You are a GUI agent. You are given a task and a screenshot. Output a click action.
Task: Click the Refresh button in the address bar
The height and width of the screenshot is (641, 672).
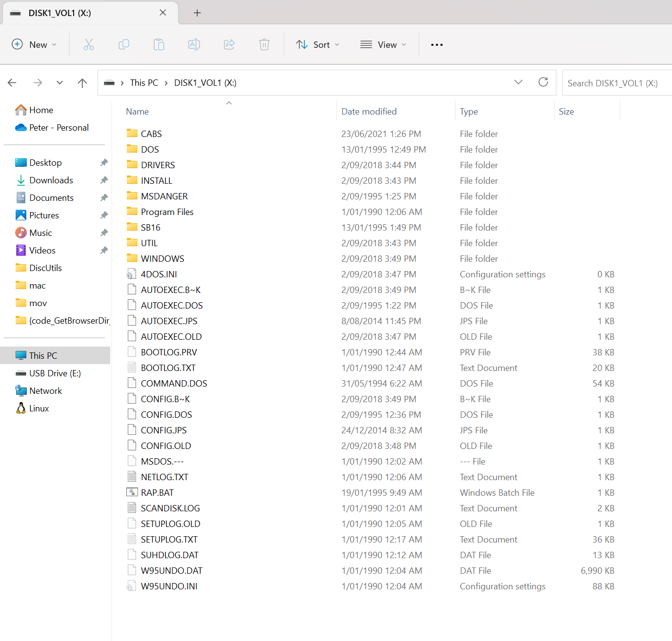[x=543, y=82]
